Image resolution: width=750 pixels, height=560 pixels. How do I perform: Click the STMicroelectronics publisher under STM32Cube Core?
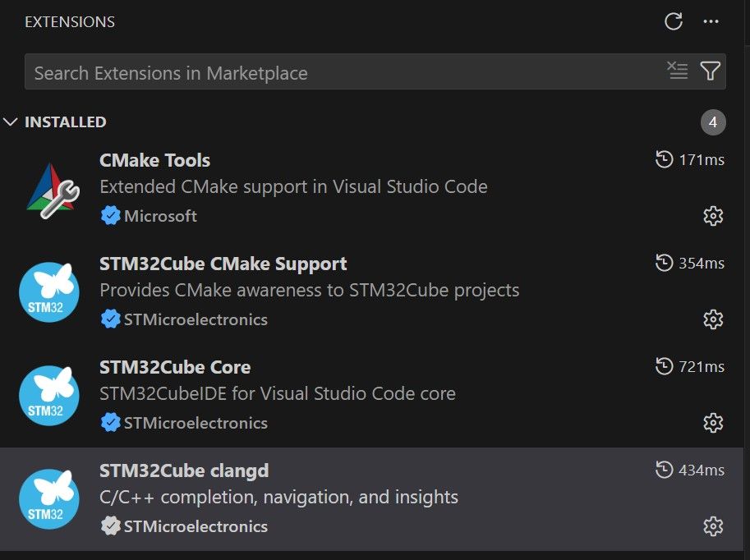[x=196, y=423]
